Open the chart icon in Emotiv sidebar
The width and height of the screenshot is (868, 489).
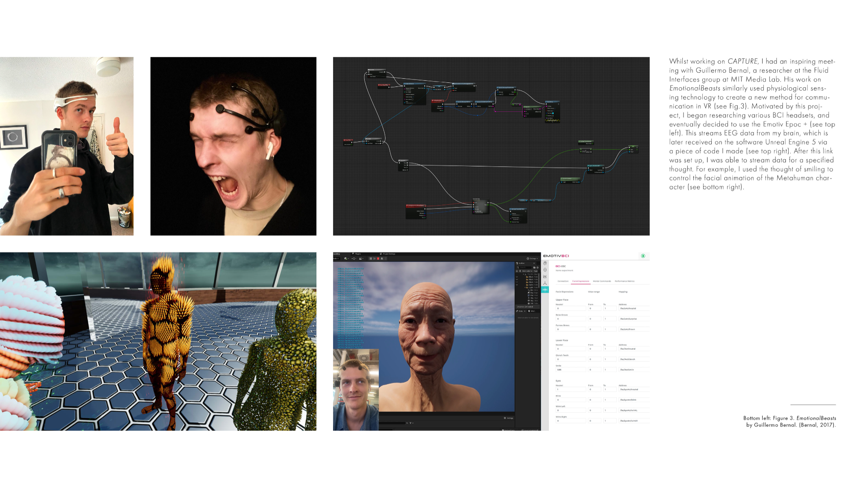pyautogui.click(x=545, y=276)
